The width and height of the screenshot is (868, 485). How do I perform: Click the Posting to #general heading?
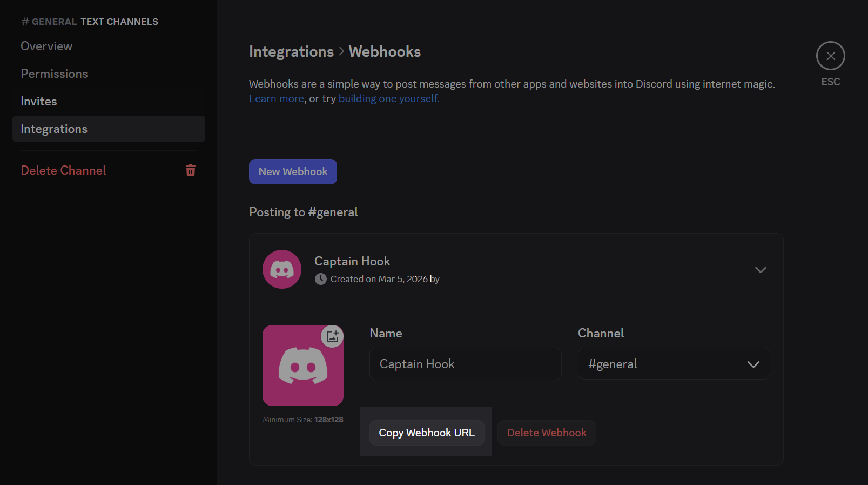coord(304,212)
